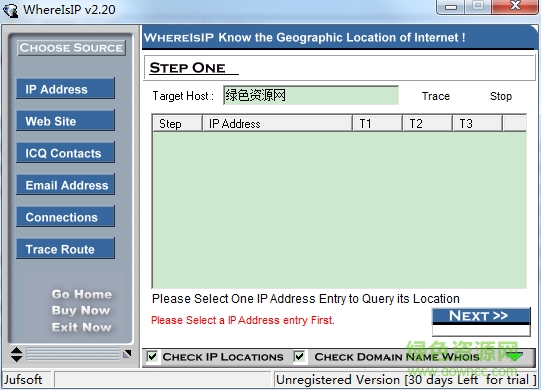Choose ICQ Contacts source
The width and height of the screenshot is (541, 390).
(x=65, y=153)
